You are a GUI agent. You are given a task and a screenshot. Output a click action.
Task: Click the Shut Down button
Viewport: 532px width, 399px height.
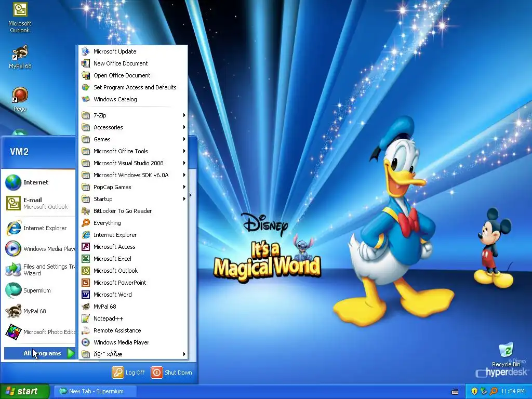pyautogui.click(x=171, y=372)
